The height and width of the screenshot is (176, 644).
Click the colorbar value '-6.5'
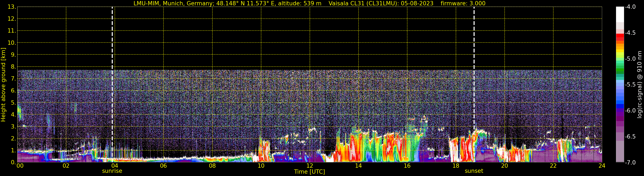click(x=630, y=137)
